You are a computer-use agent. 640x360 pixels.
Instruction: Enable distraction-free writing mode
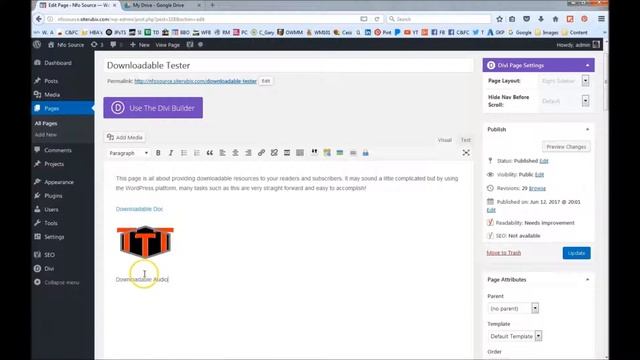[x=466, y=153]
